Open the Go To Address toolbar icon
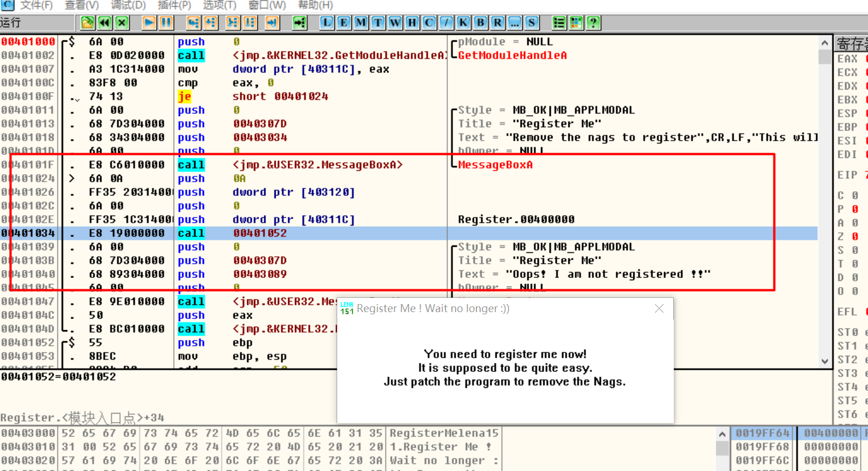The width and height of the screenshot is (868, 471). [299, 23]
